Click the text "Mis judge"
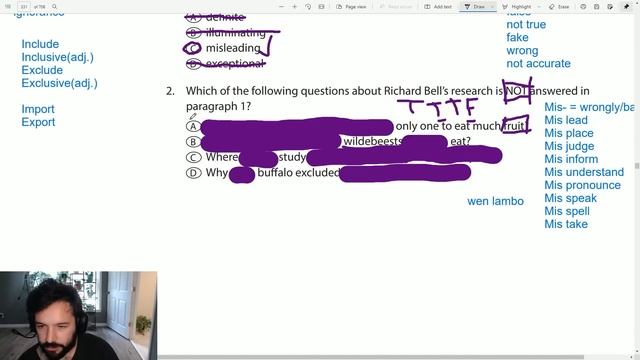This screenshot has height=360, width=640. 569,147
